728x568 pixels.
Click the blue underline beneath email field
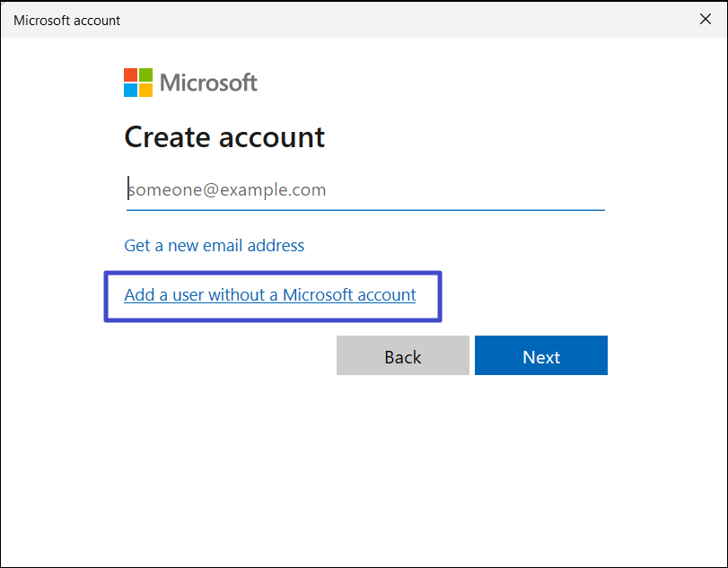click(364, 209)
